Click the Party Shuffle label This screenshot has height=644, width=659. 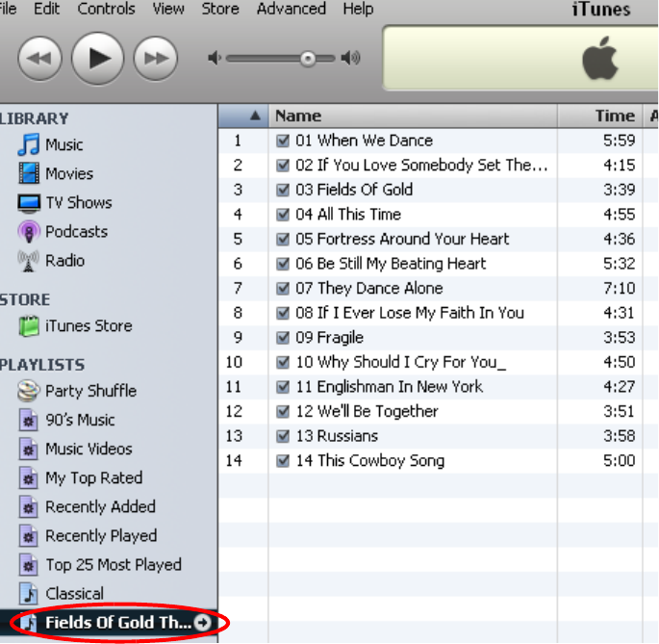point(91,391)
